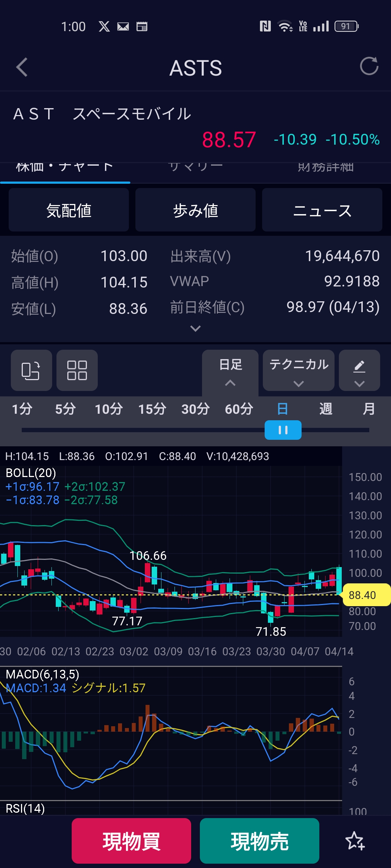Open the テクニカル indicators dropdown
The width and height of the screenshot is (391, 868).
pyautogui.click(x=298, y=370)
